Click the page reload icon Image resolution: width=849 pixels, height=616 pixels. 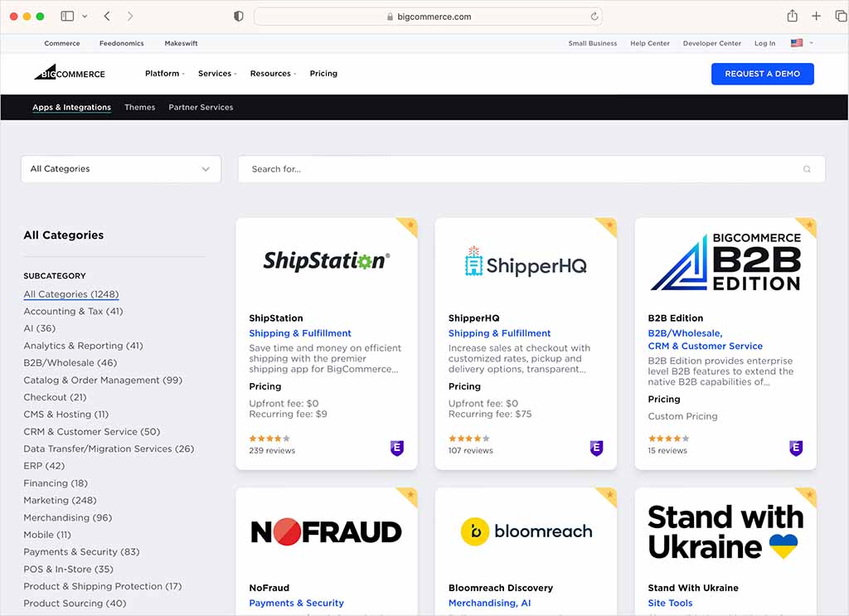point(594,17)
